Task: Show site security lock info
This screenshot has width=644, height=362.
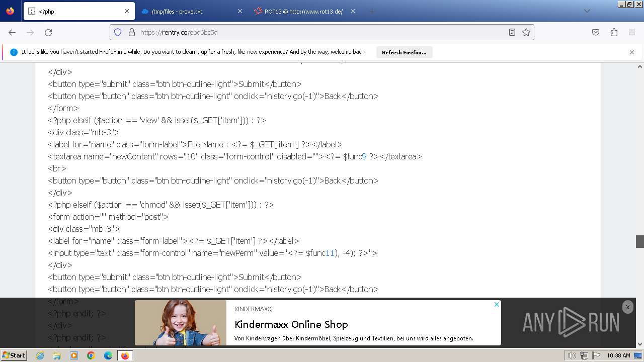Action: click(132, 32)
